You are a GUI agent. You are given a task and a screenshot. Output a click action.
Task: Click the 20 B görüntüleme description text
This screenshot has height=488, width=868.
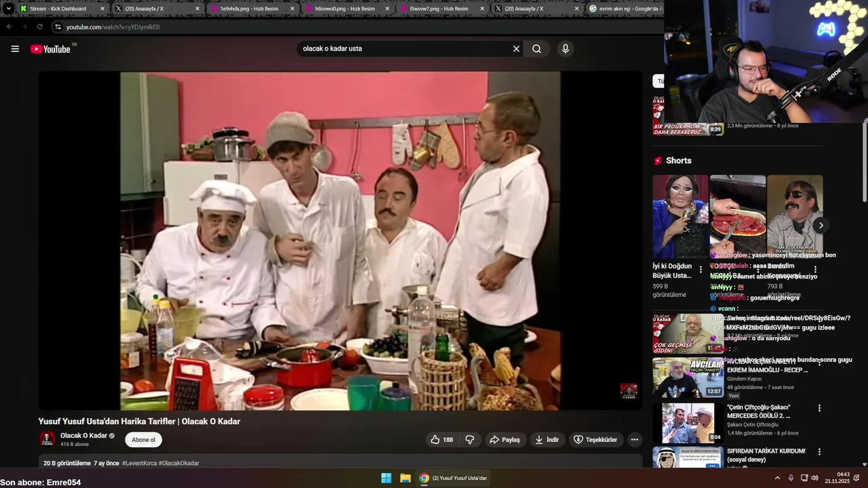pyautogui.click(x=67, y=464)
